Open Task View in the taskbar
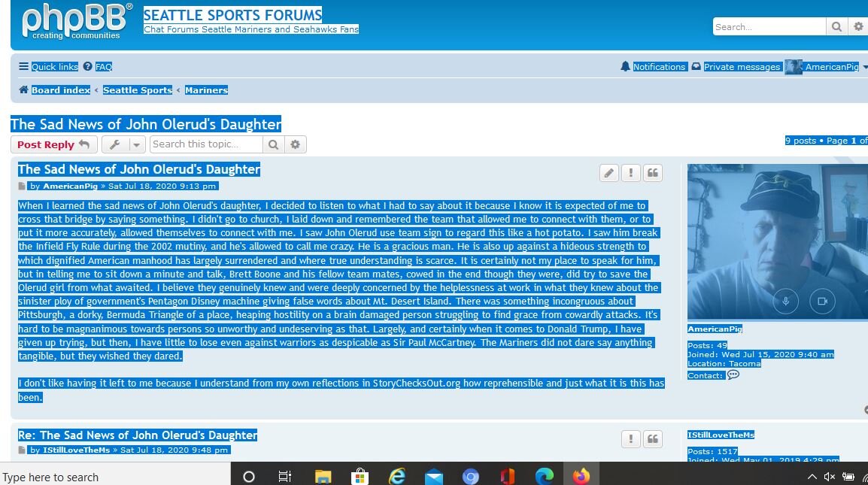 click(285, 476)
